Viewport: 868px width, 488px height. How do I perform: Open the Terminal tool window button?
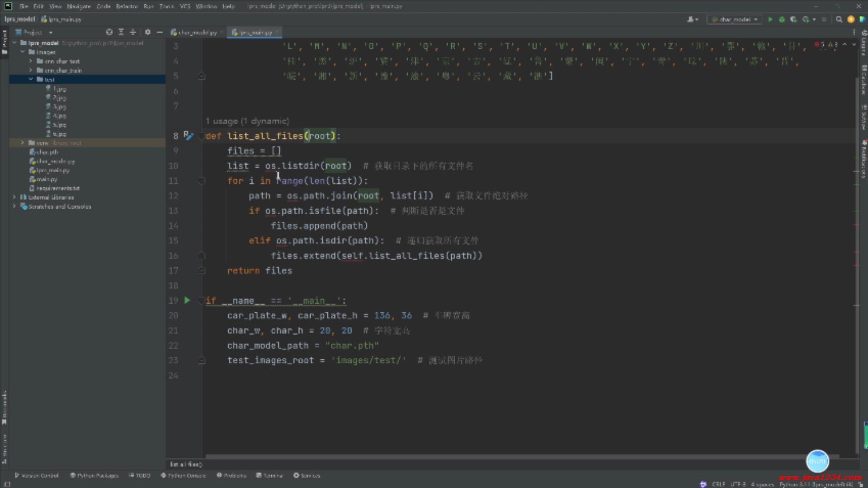pyautogui.click(x=269, y=475)
